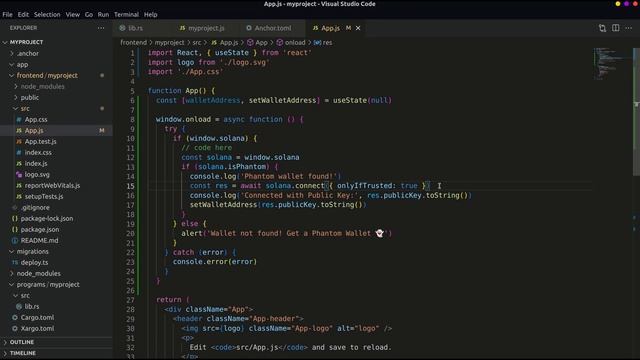Collapse the migrations folder
This screenshot has width=640, height=360.
coord(33,251)
